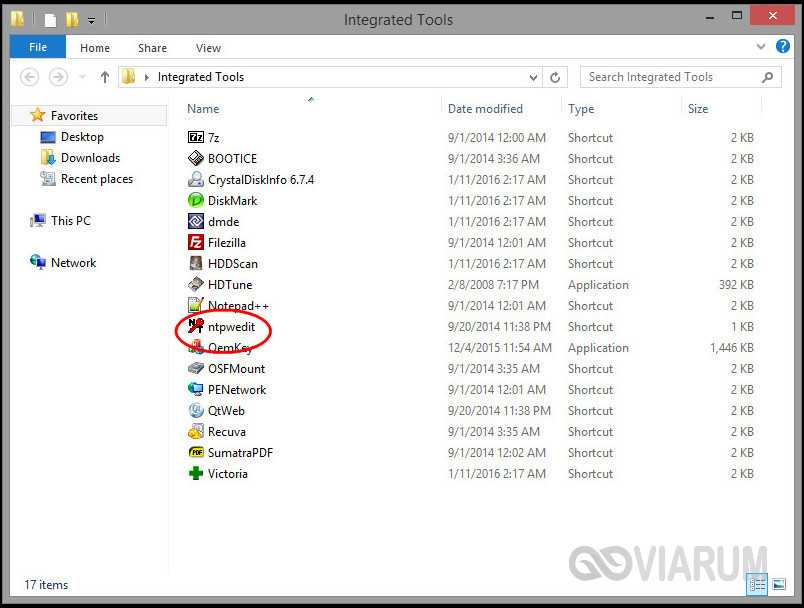Screen dimensions: 804x608
Task: Select the ntpwedit icon
Action: (196, 327)
